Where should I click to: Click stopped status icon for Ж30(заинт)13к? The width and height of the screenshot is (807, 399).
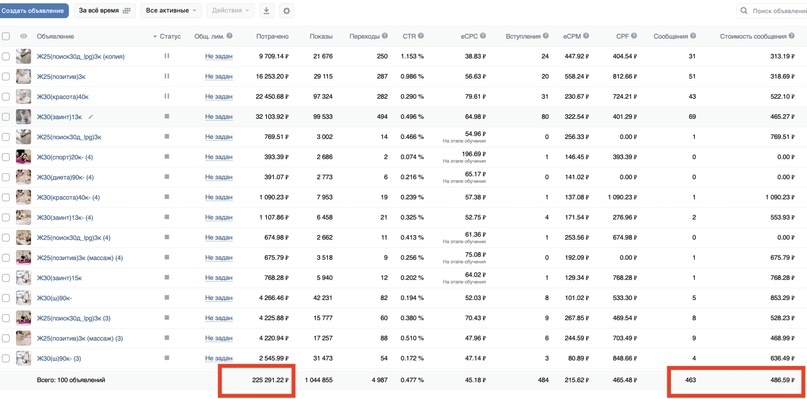click(166, 116)
